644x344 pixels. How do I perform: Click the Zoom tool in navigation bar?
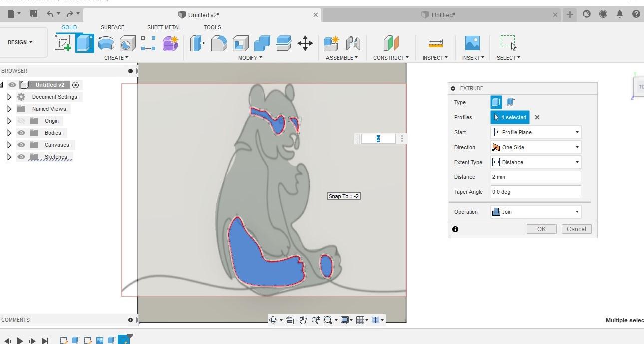click(316, 320)
